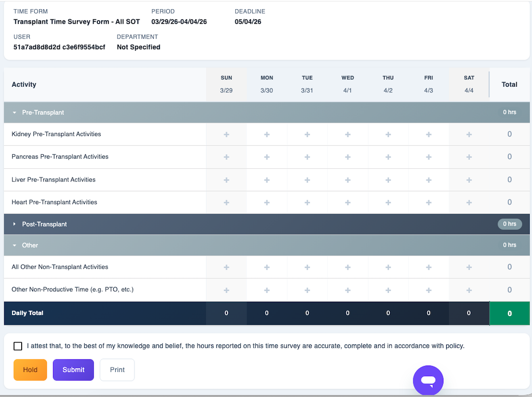Add Liver Pre-Transplant hours for Monday 3/30
Image resolution: width=532 pixels, height=397 pixels.
coord(266,179)
